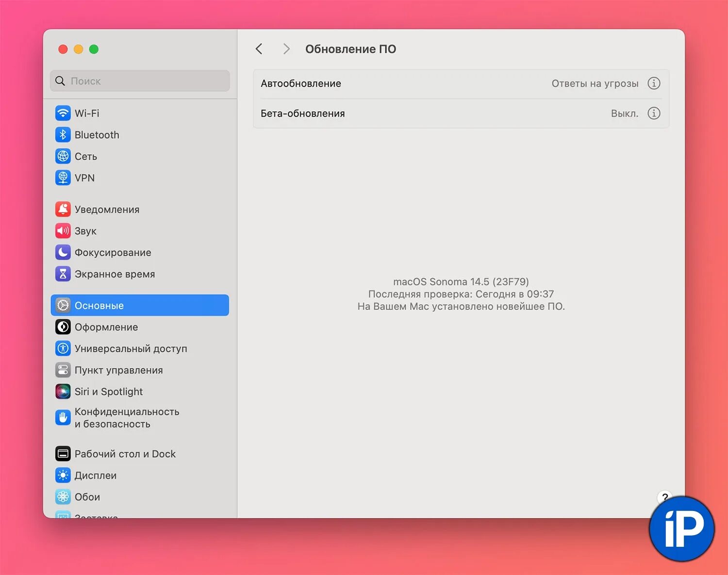Open the Сеть sidebar label
This screenshot has width=728, height=575.
coord(86,156)
